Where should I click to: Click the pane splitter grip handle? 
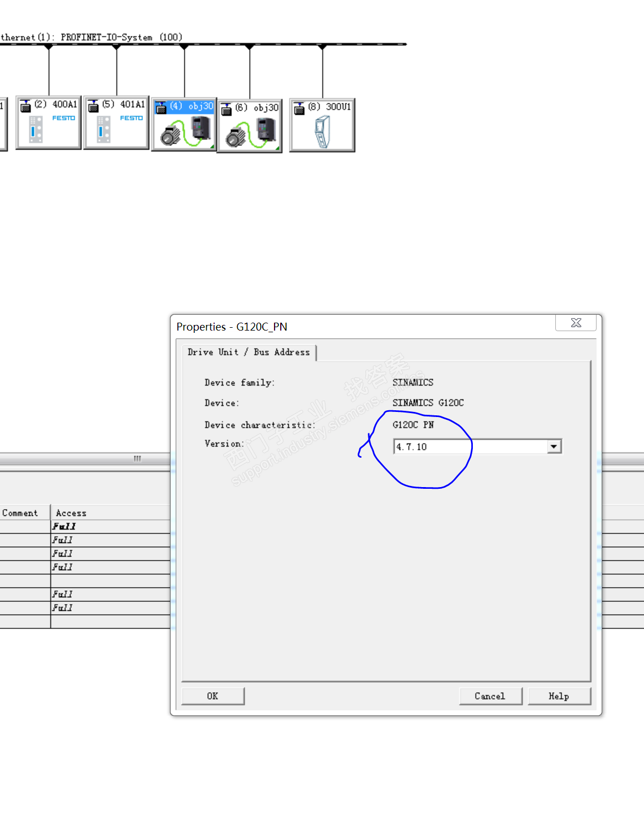tap(137, 458)
